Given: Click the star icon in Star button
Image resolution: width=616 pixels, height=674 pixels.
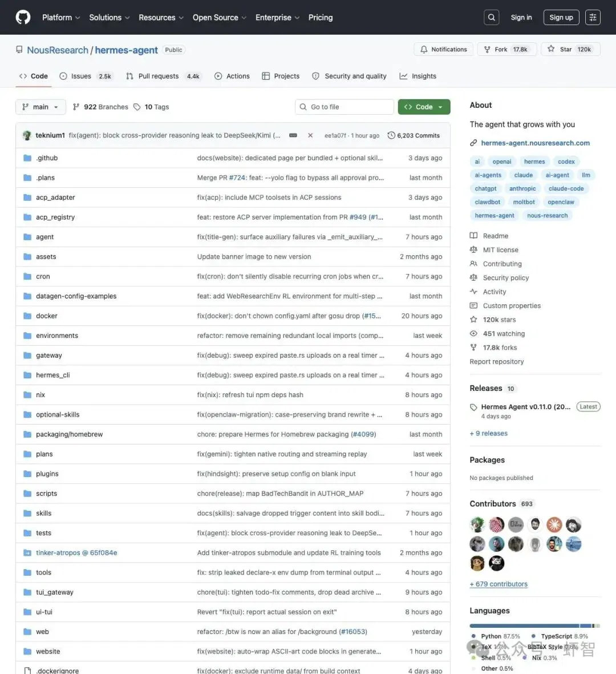Looking at the screenshot, I should coord(551,49).
